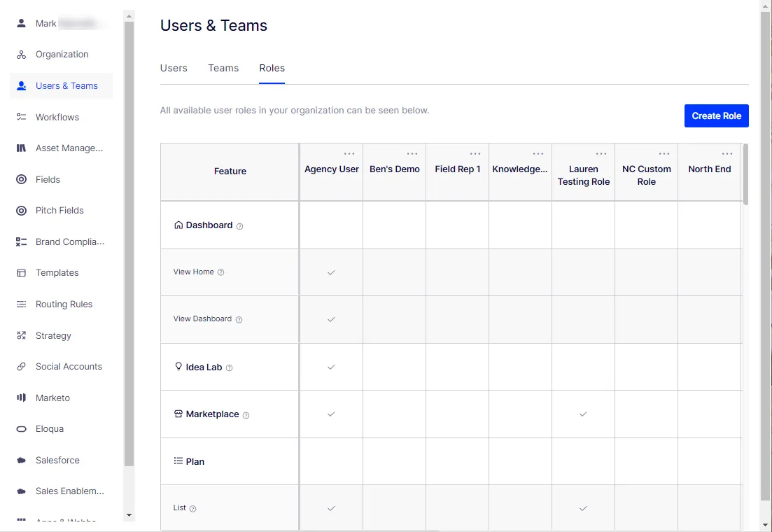Image resolution: width=772 pixels, height=532 pixels.
Task: Open Ben's Demo role three-dot menu
Action: pos(412,154)
